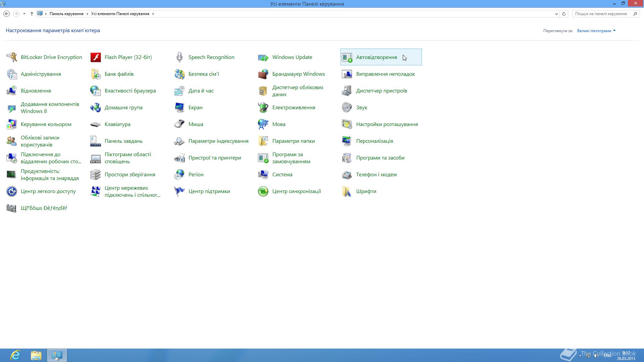Click the Панель керування breadcrumb
Screen dimensions: 644x362
[66, 14]
